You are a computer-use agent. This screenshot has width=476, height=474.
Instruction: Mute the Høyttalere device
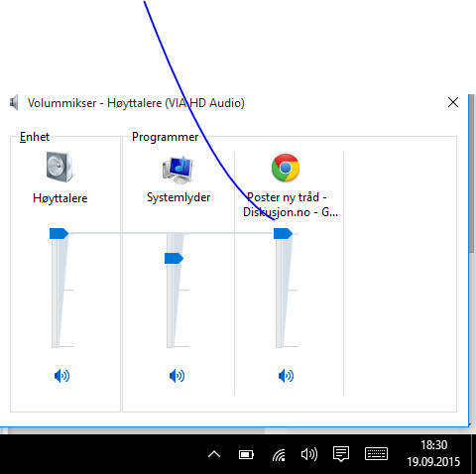(61, 376)
